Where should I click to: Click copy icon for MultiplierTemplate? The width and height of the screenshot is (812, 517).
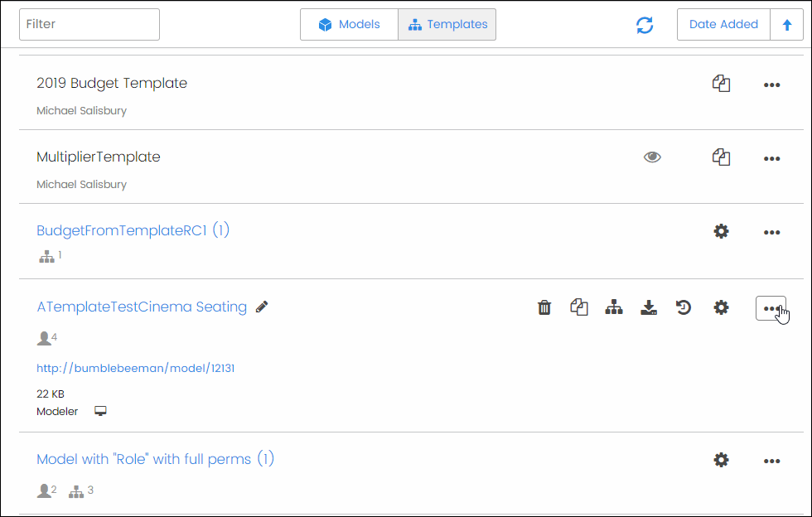click(x=722, y=157)
